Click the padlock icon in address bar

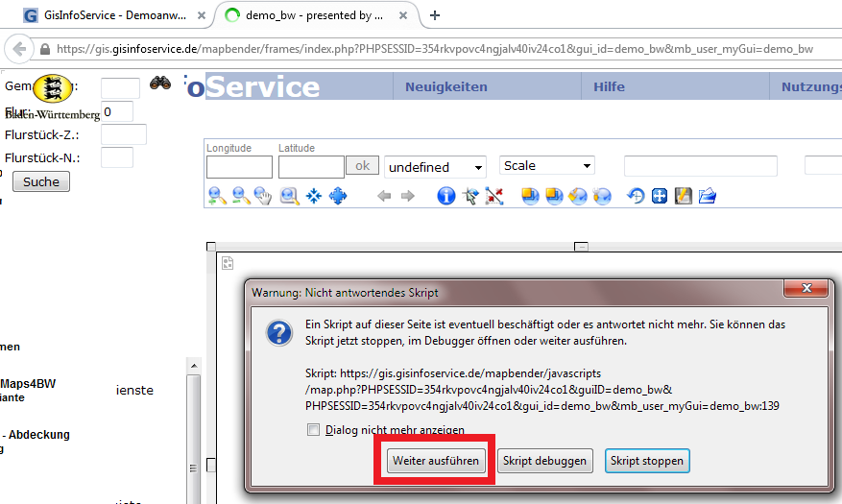point(45,49)
